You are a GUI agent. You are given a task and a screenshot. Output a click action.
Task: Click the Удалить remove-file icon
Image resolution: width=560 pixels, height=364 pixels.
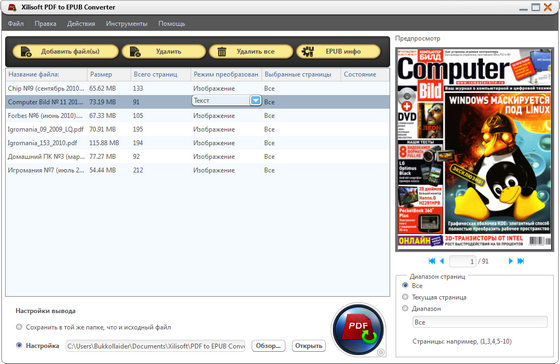point(135,52)
